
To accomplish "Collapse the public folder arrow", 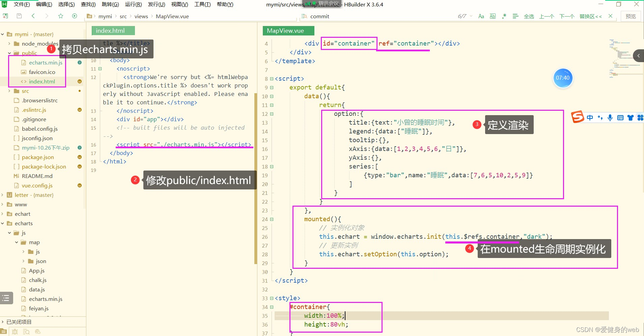I will [9, 53].
